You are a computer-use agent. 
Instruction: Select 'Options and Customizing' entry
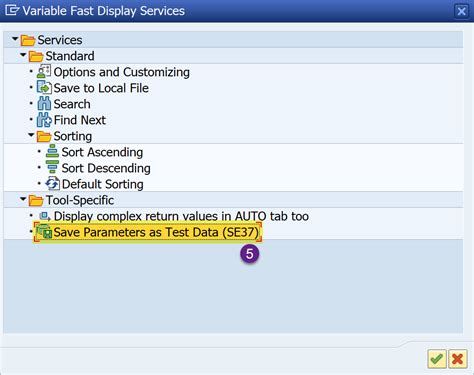pyautogui.click(x=122, y=72)
